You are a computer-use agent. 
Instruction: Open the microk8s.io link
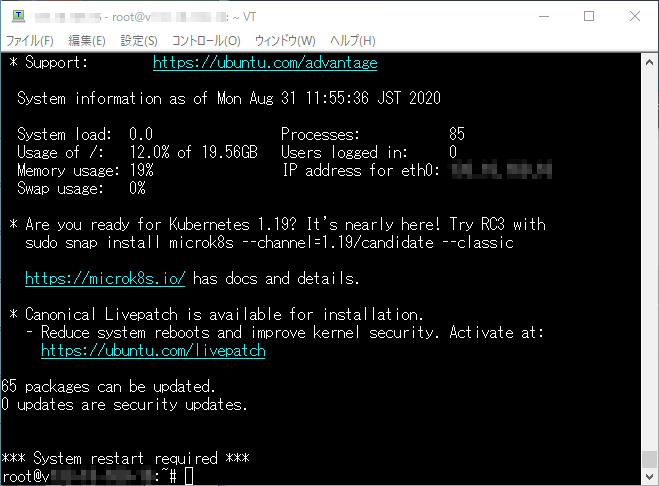105,278
